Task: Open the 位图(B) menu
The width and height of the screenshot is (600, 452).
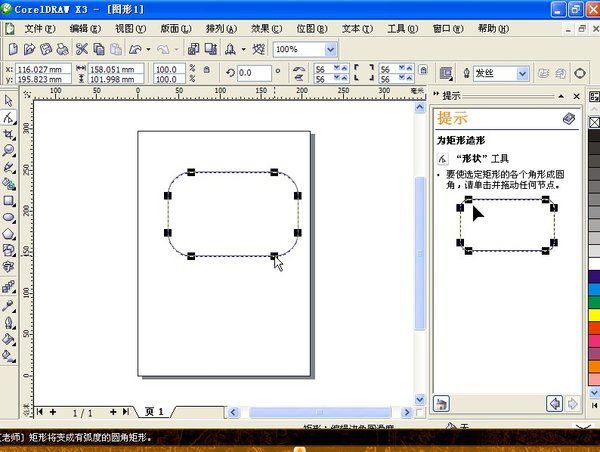Action: click(x=312, y=29)
